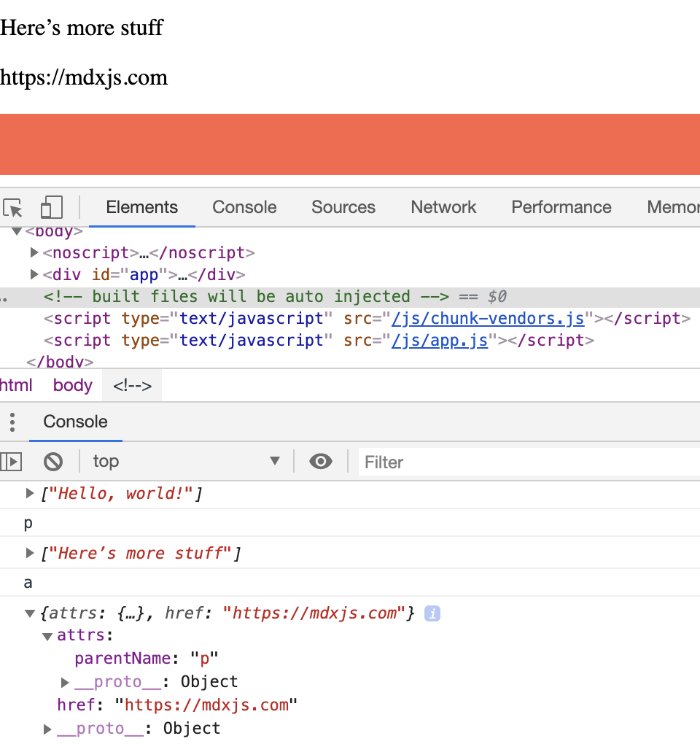Select the closing </body> tag line
The width and height of the screenshot is (700, 744).
tap(60, 362)
